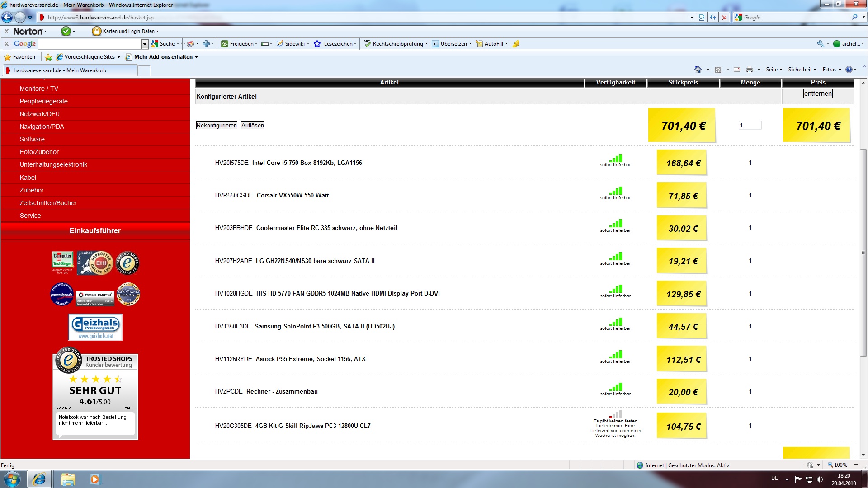Viewport: 868px width, 488px height.
Task: Open Google toolbar search box dropdown arrow
Action: tap(145, 44)
